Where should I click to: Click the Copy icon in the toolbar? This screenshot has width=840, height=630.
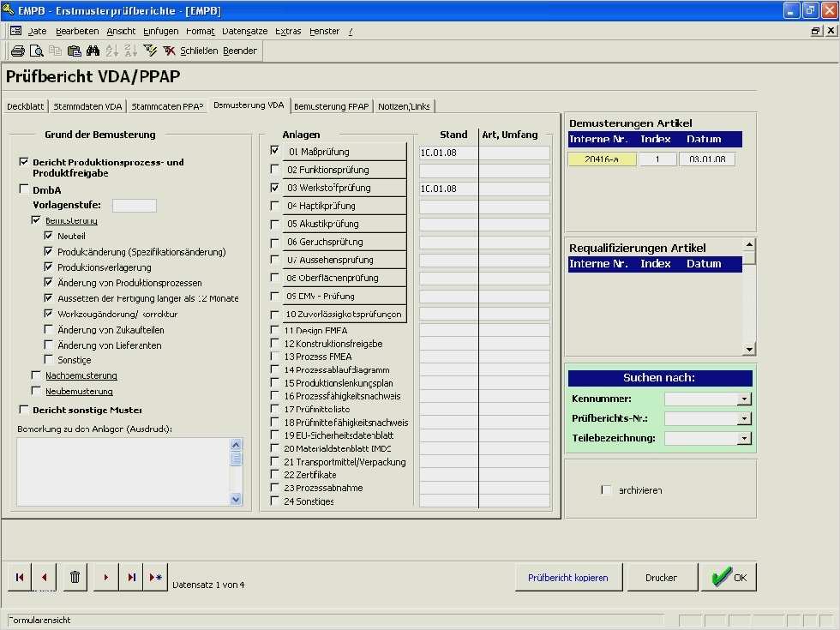coord(57,51)
